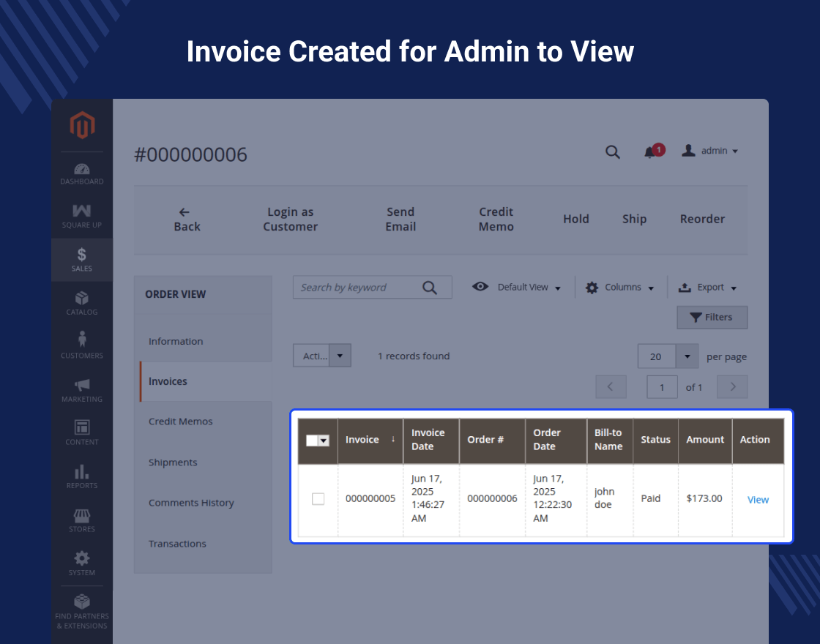Open the Catalog sidebar icon
Image resolution: width=820 pixels, height=644 pixels.
[82, 303]
